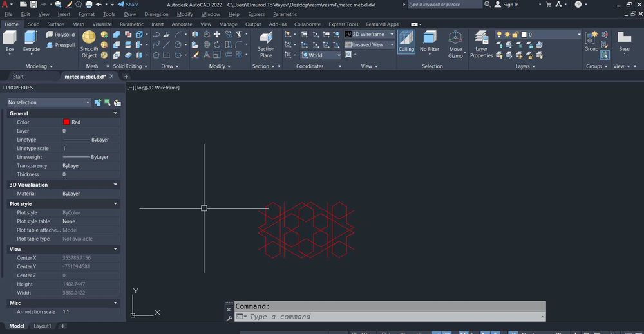Click Select Objects icon in Properties palette
Screen dimensions: 644x334
coord(108,102)
